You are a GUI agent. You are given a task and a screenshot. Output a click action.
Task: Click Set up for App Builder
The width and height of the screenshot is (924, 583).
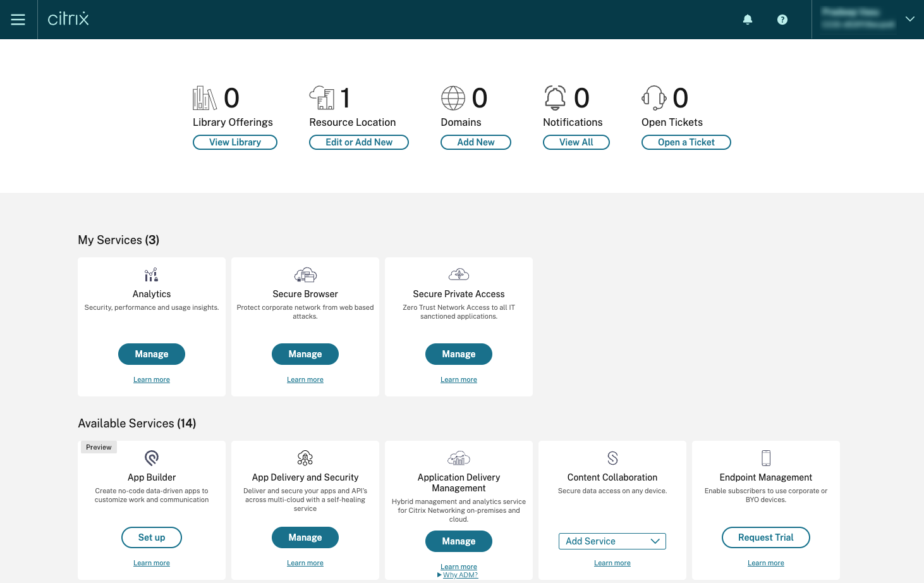(x=152, y=537)
